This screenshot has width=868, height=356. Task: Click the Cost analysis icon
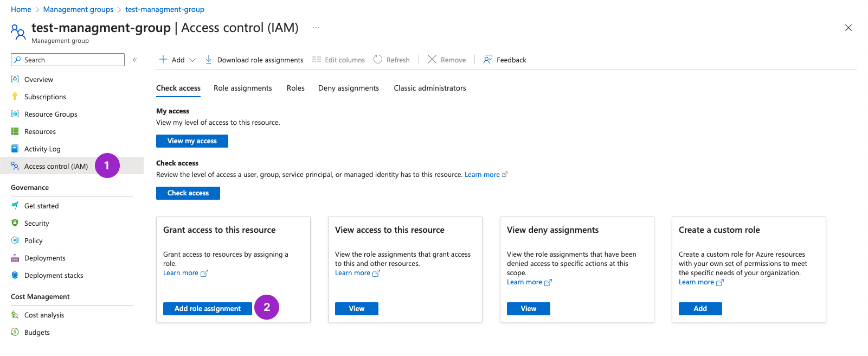(15, 315)
